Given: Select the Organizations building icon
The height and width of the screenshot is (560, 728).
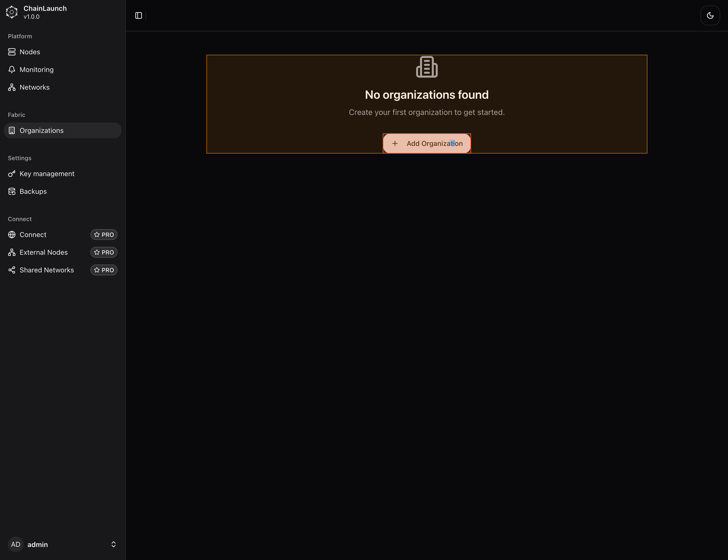Looking at the screenshot, I should point(12,130).
